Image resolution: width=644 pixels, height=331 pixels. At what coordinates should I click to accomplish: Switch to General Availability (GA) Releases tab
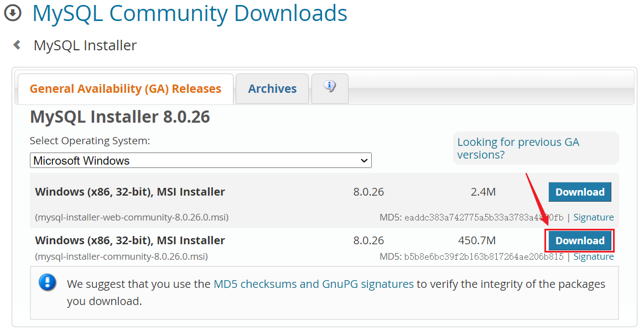coord(125,88)
